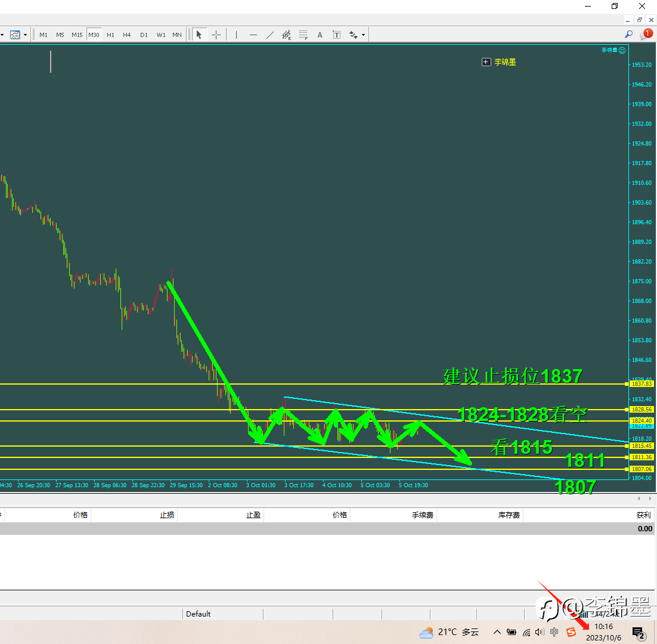Viewport: 657px width, 644px height.
Task: Select the cursor pointer tool
Action: click(x=199, y=35)
